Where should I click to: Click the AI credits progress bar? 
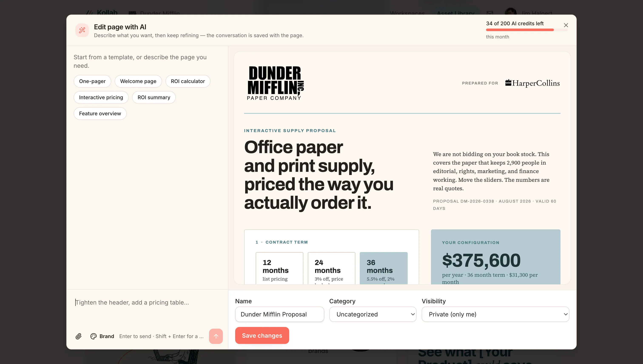pos(527,30)
